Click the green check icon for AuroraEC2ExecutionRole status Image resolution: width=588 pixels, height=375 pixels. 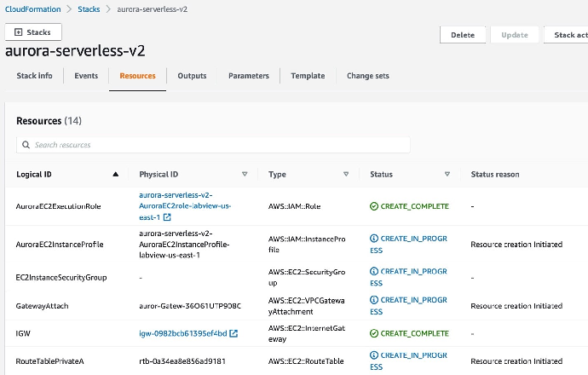(374, 206)
